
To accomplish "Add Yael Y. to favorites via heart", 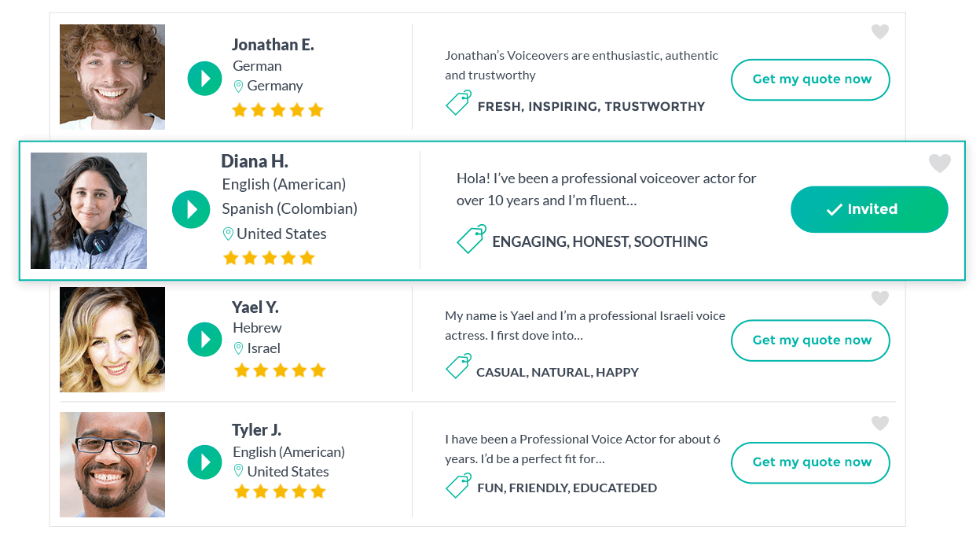I will (880, 299).
